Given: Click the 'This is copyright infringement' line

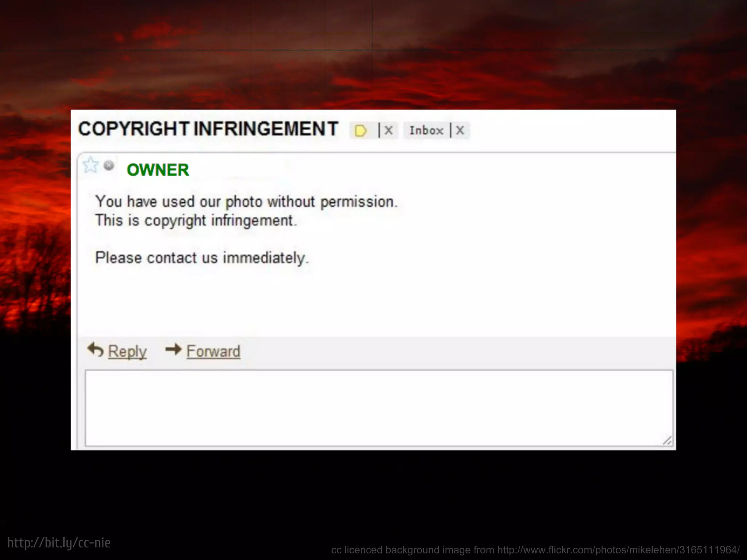Looking at the screenshot, I should point(196,221).
